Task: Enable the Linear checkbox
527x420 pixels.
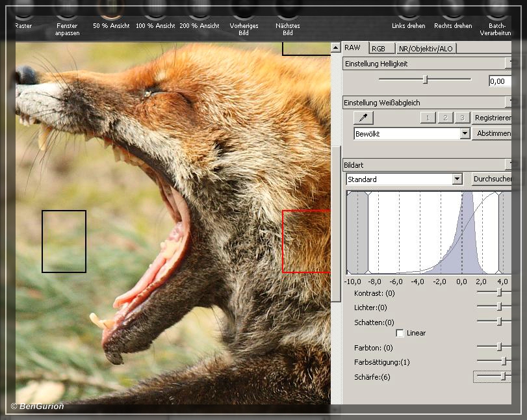Action: 400,333
